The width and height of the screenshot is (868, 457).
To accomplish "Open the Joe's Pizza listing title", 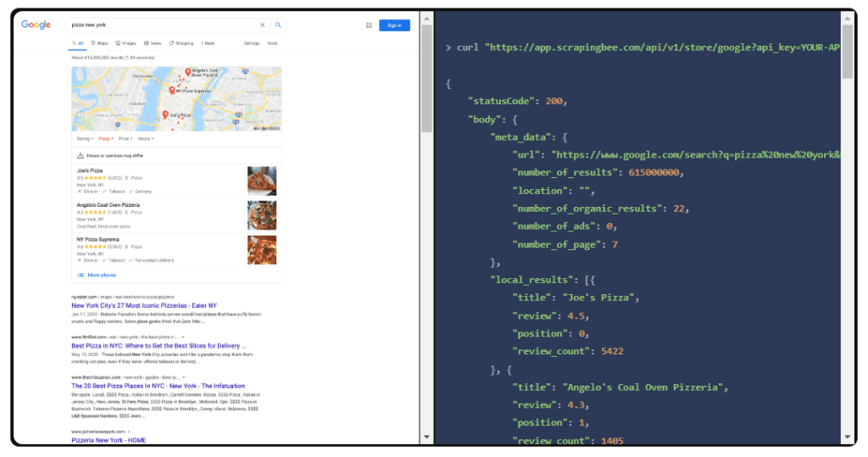I will click(x=90, y=170).
